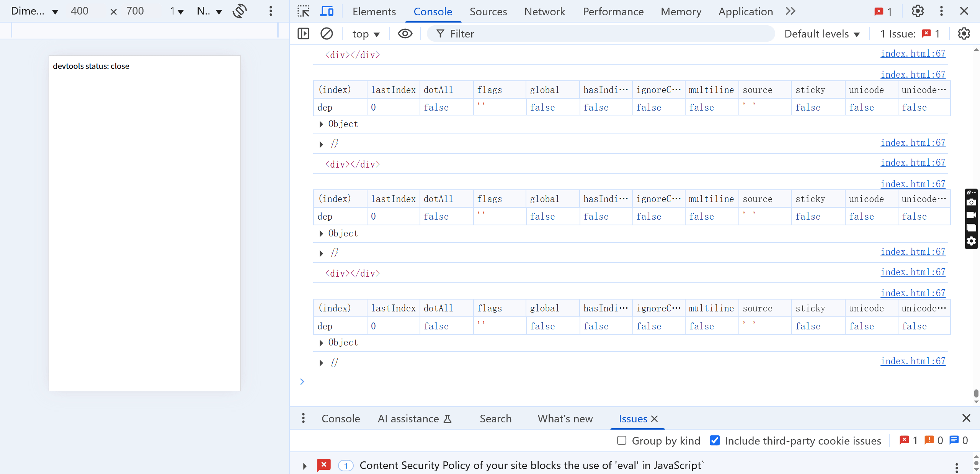Click the clear console icon
The height and width of the screenshot is (474, 980).
[x=327, y=34]
